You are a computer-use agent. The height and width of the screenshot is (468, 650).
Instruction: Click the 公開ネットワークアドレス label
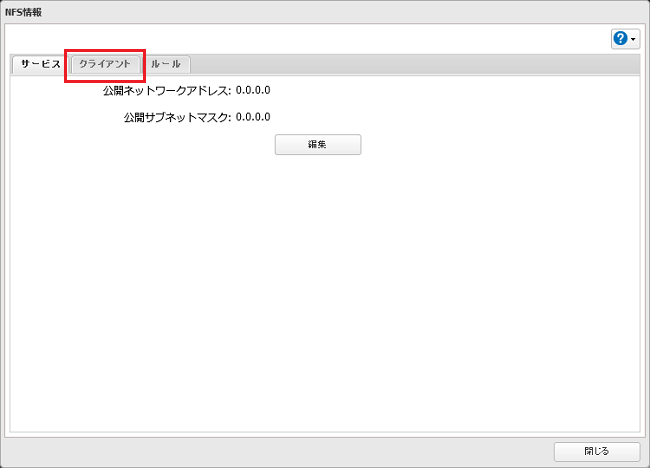167,91
